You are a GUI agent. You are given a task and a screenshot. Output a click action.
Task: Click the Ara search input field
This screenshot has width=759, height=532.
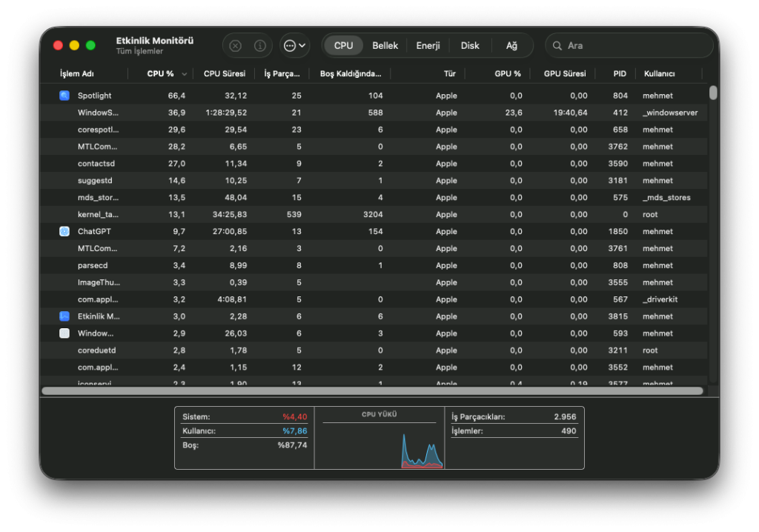point(634,46)
